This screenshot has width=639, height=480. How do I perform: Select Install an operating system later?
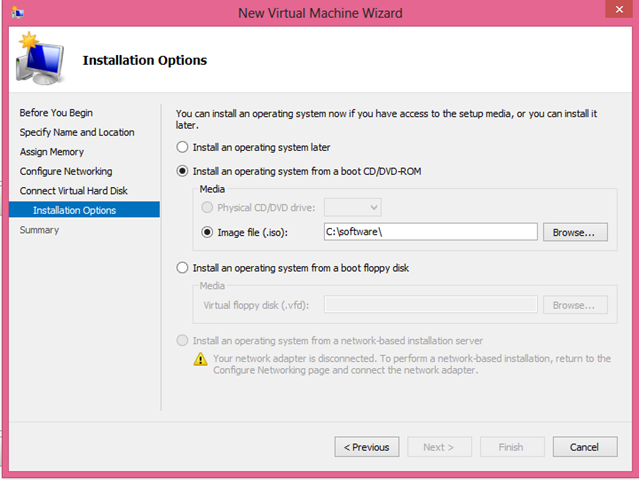pyautogui.click(x=182, y=148)
